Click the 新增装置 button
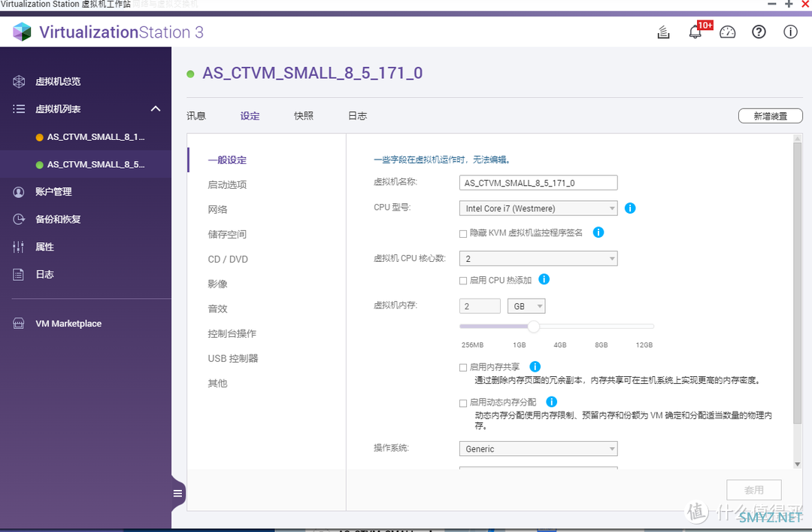The image size is (812, 532). [770, 115]
